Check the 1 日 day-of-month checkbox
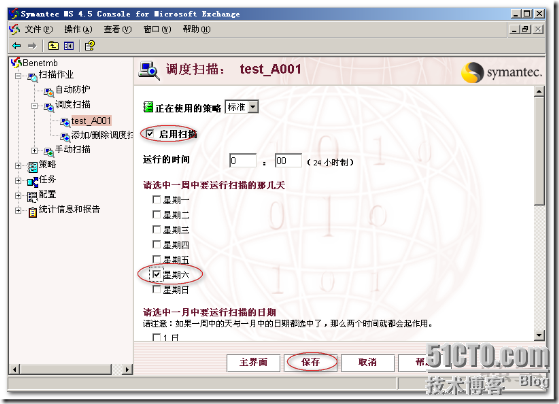 (156, 337)
